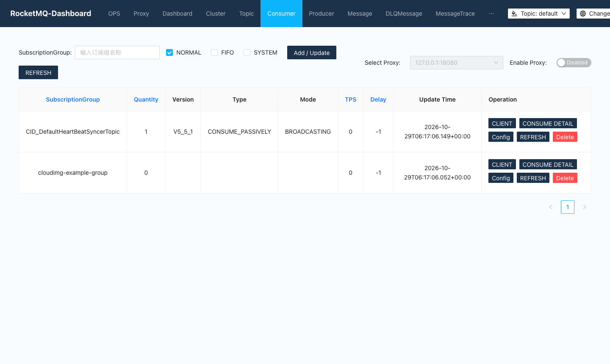610x364 pixels.
Task: Click the RocketMQ-Dashboard title
Action: pyautogui.click(x=51, y=14)
